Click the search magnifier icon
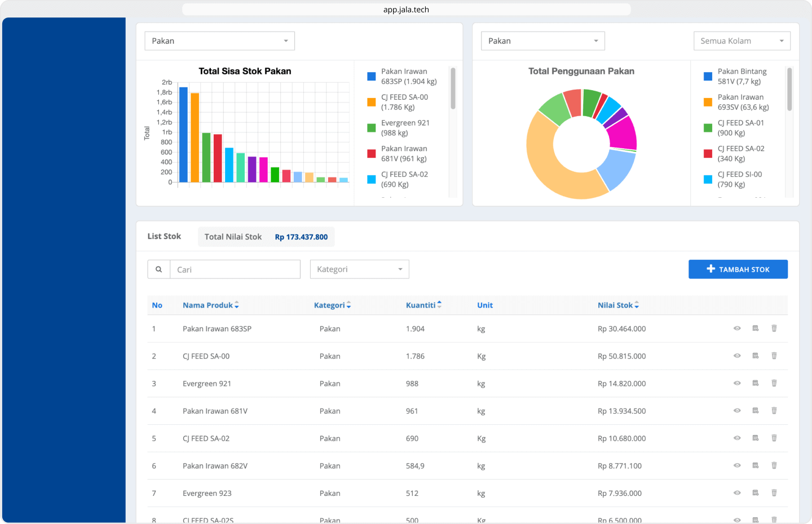The width and height of the screenshot is (812, 524). [159, 269]
